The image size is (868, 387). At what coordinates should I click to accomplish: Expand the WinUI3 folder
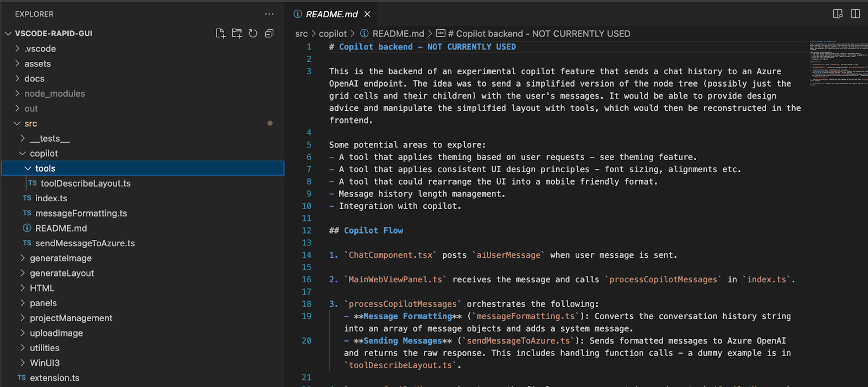click(x=23, y=363)
